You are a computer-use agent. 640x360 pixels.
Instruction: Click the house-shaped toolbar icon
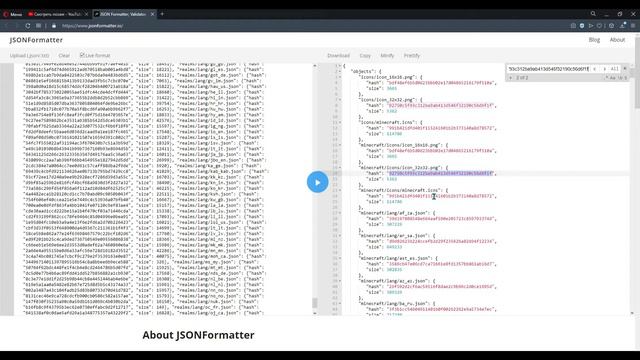tap(611, 26)
